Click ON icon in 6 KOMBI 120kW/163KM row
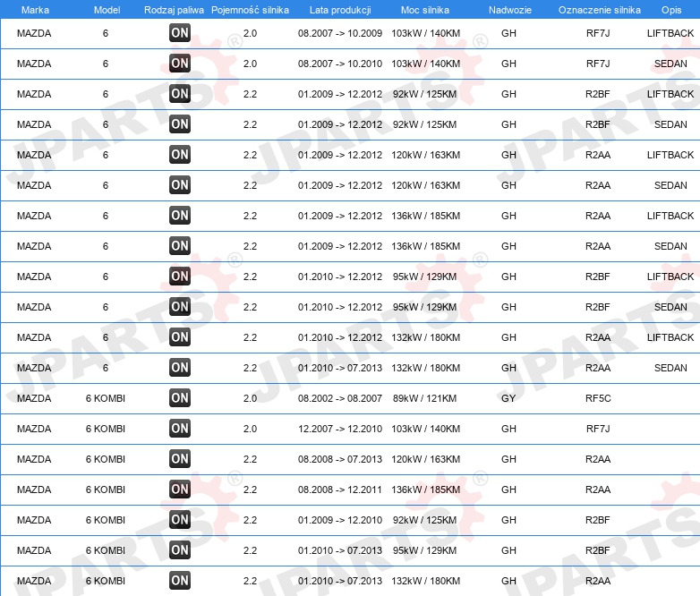The image size is (700, 596). 180,458
